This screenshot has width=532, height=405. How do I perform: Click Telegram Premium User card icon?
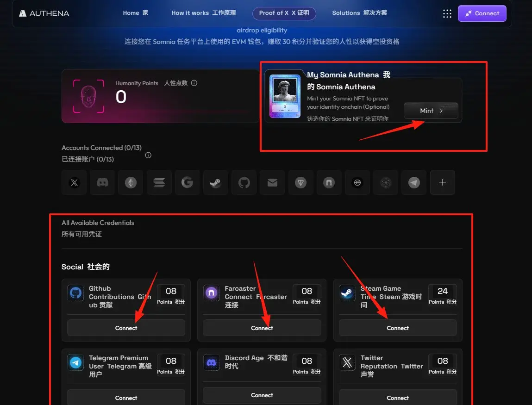coord(75,362)
